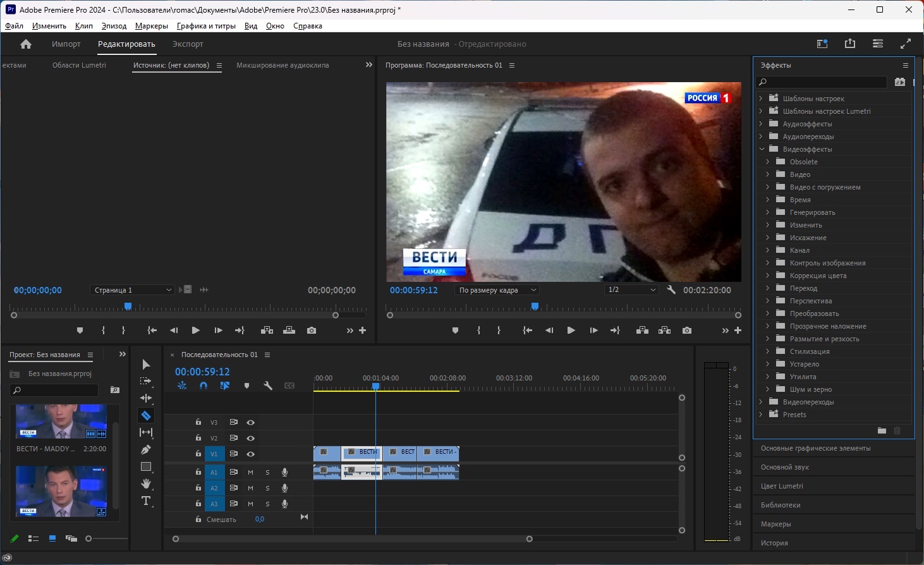The width and height of the screenshot is (924, 565).
Task: Open the Цвет Lumetri panel
Action: coord(782,486)
